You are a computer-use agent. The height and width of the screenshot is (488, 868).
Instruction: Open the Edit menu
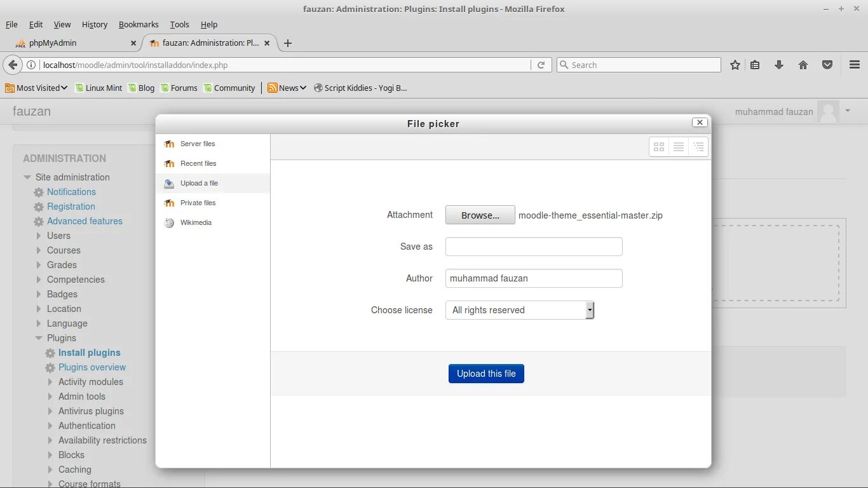36,24
